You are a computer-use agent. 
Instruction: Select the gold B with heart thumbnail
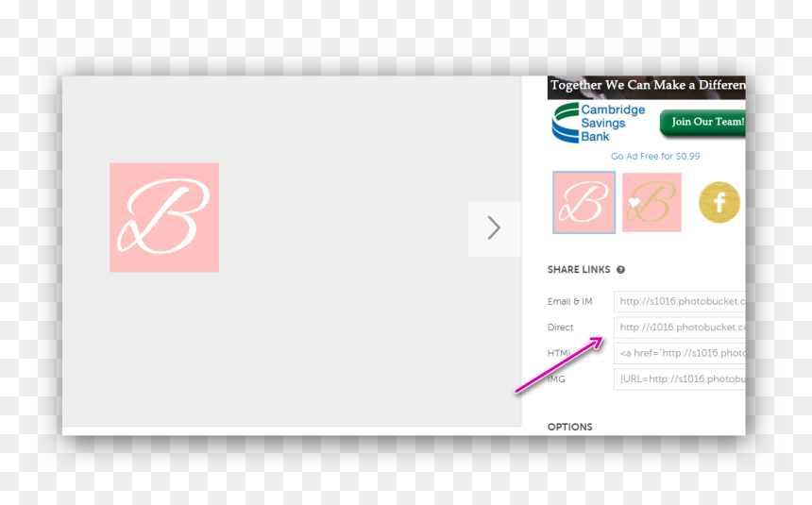click(x=651, y=203)
